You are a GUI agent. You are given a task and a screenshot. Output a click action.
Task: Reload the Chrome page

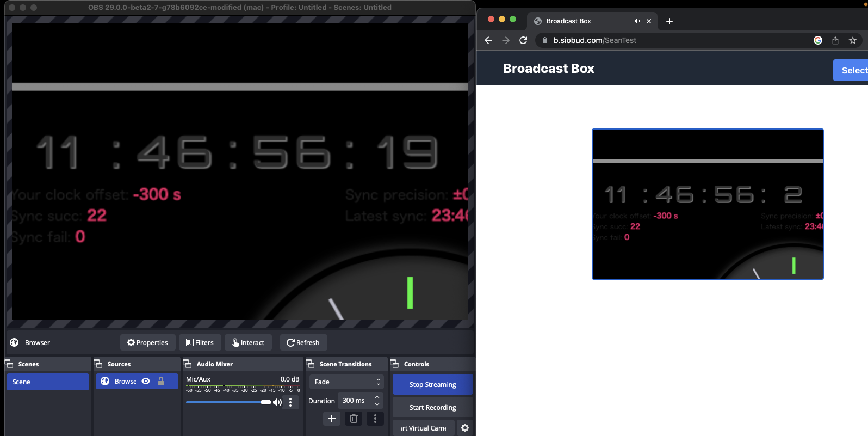[523, 40]
